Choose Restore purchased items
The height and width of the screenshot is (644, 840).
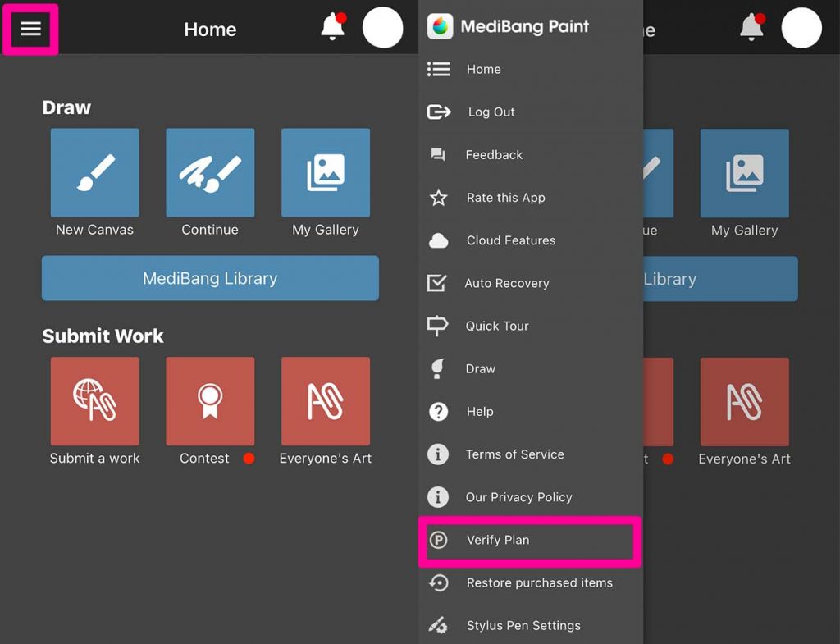531,583
